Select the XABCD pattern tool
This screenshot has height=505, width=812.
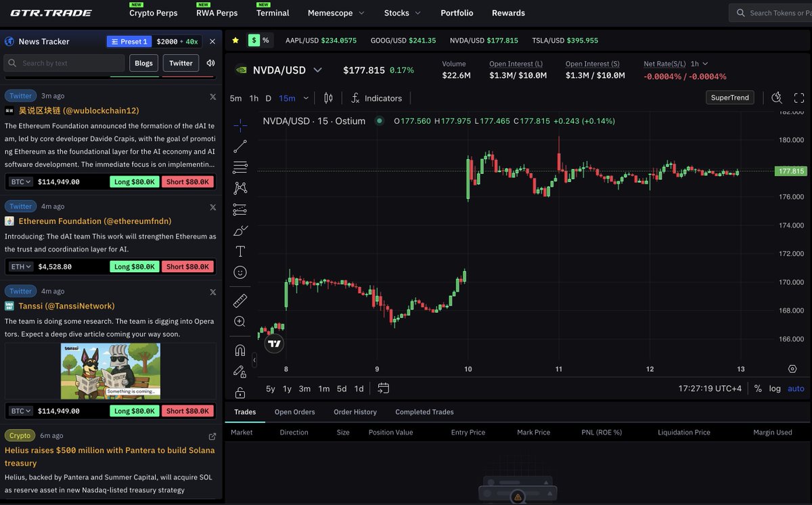click(x=240, y=188)
